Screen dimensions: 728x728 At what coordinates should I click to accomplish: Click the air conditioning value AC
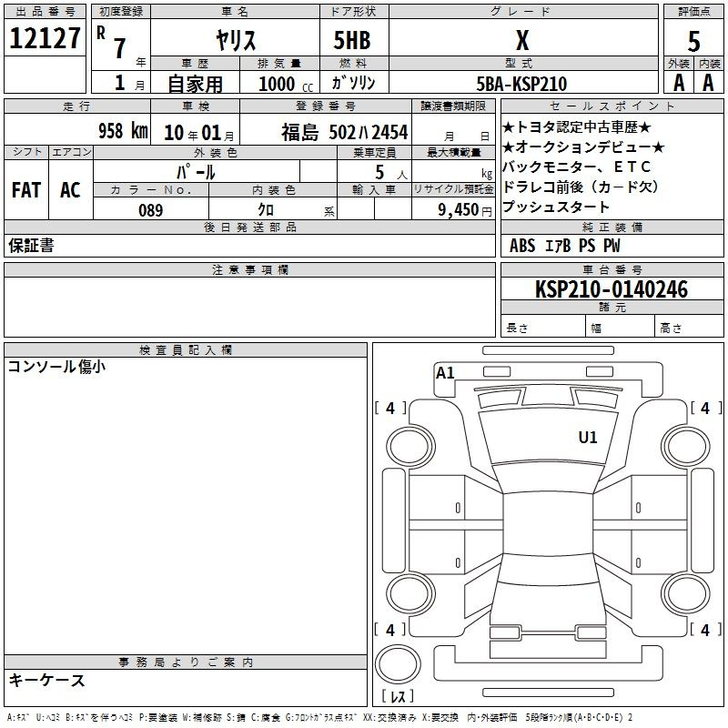71,190
